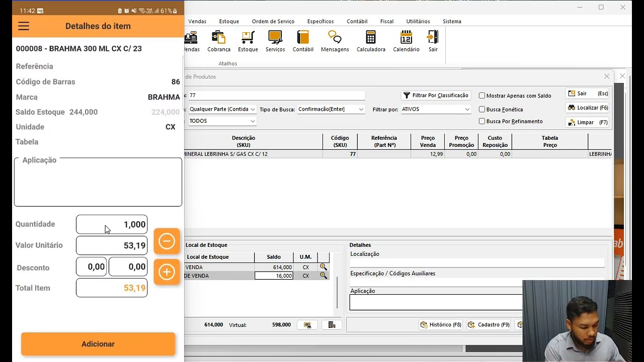
Task: Expand the Qualquer Parte search mode dropdown
Action: pyautogui.click(x=253, y=109)
